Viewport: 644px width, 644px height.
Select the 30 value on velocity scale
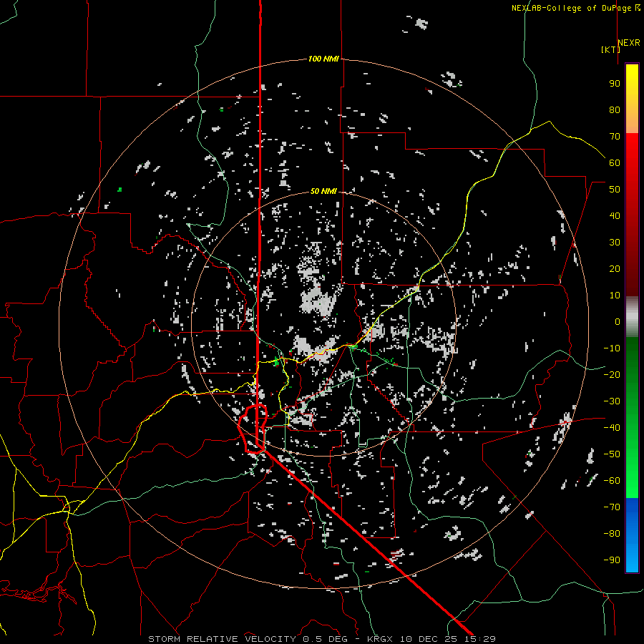(x=615, y=243)
